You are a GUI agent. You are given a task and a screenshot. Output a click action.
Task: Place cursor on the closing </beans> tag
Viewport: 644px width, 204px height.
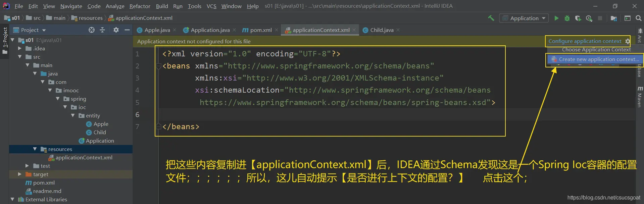(181, 127)
